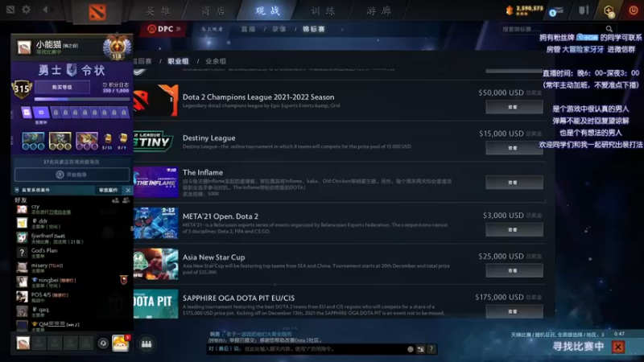Image resolution: width=644 pixels, height=362 pixels.
Task: Click the friends group icon beside 好友
Action: [126, 200]
